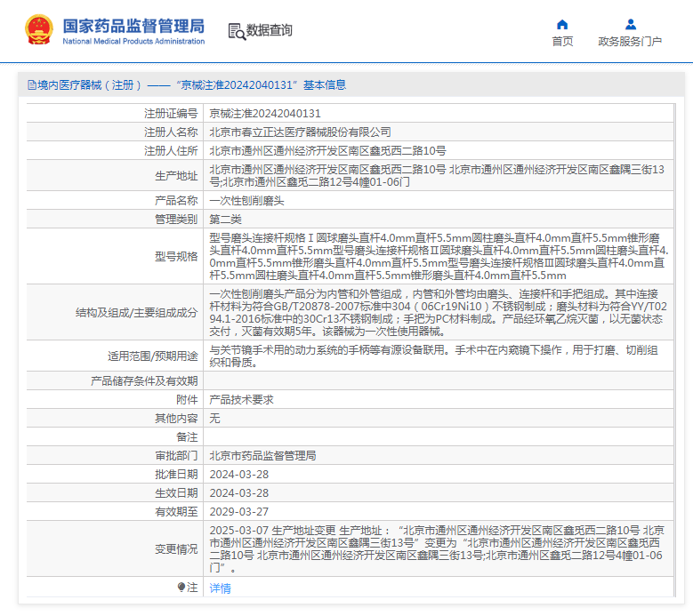Click the 批准日期 label
Screen dimensions: 693x616
click(x=176, y=475)
